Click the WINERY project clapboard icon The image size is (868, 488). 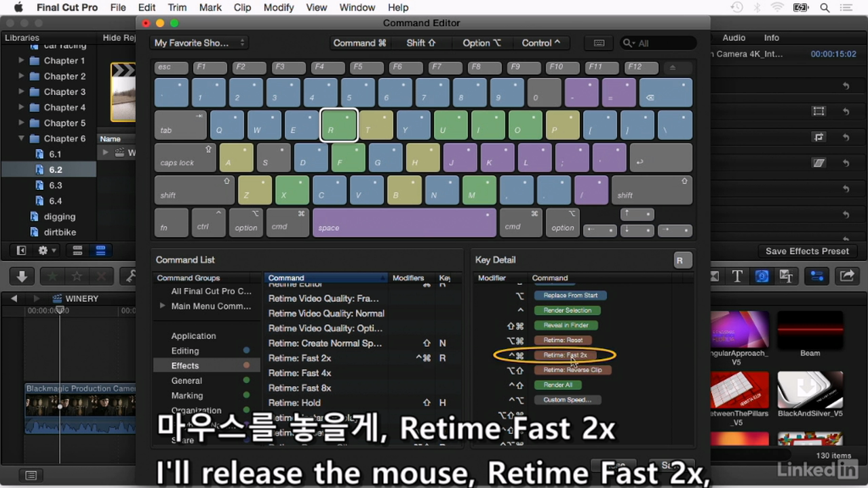pos(57,299)
